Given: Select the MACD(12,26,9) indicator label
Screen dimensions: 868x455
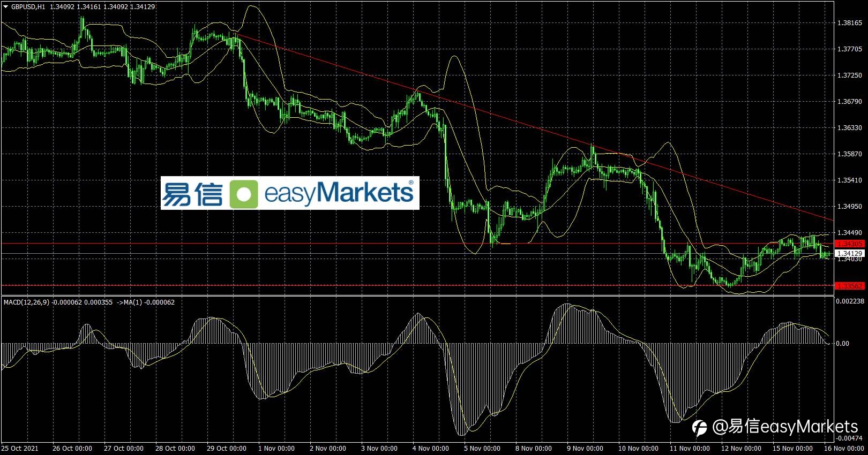Looking at the screenshot, I should [x=26, y=302].
